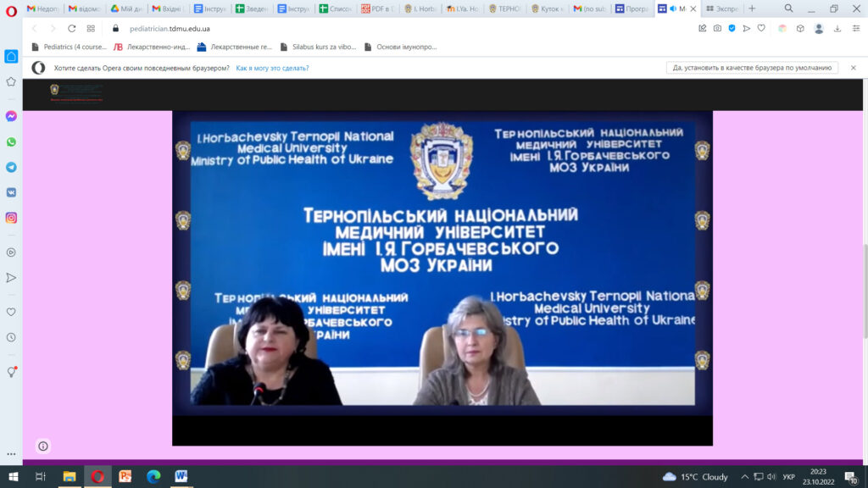This screenshot has height=488, width=868.
Task: Open WhatsApp from the sidebar
Action: click(x=11, y=141)
